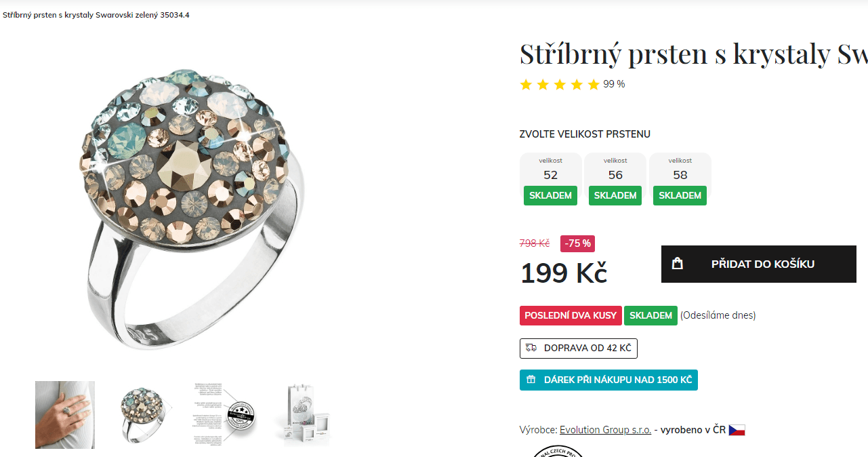Click the red -75% discount badge

577,243
